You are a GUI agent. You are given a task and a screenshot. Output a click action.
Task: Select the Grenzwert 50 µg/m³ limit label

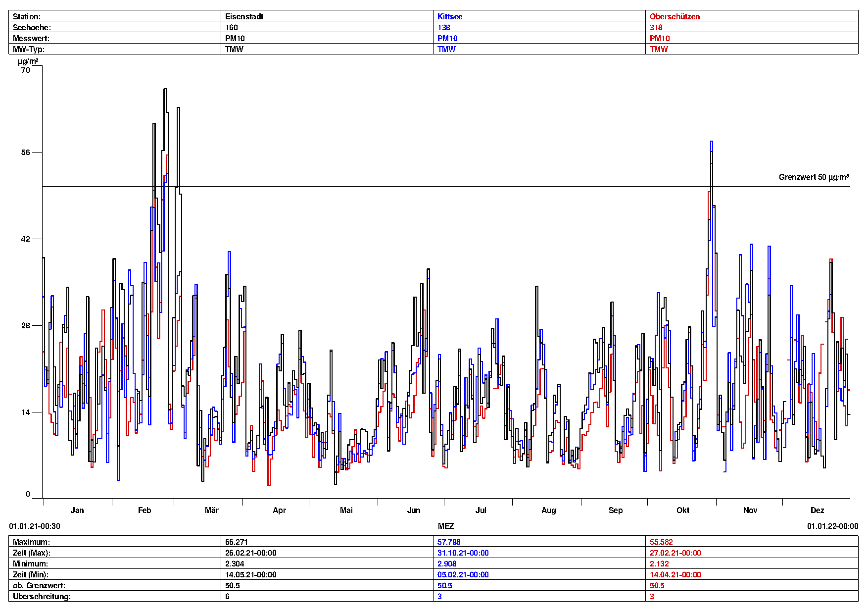tap(814, 177)
